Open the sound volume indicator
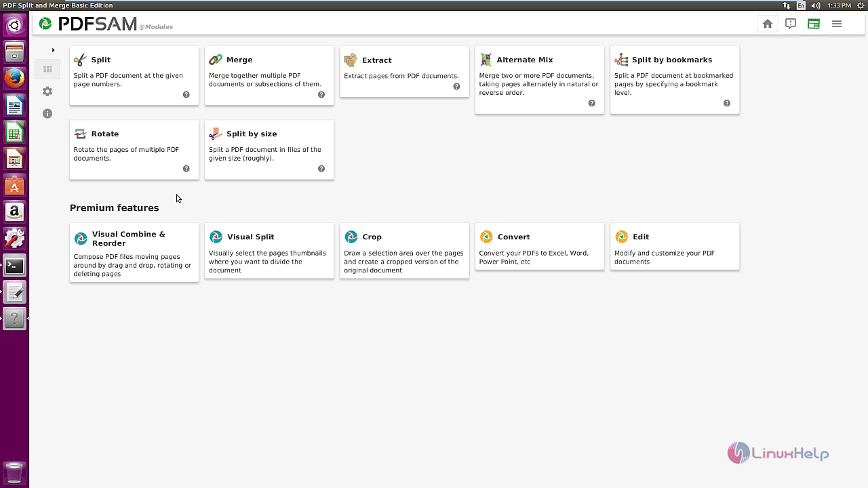Viewport: 868px width, 488px height. coord(816,5)
